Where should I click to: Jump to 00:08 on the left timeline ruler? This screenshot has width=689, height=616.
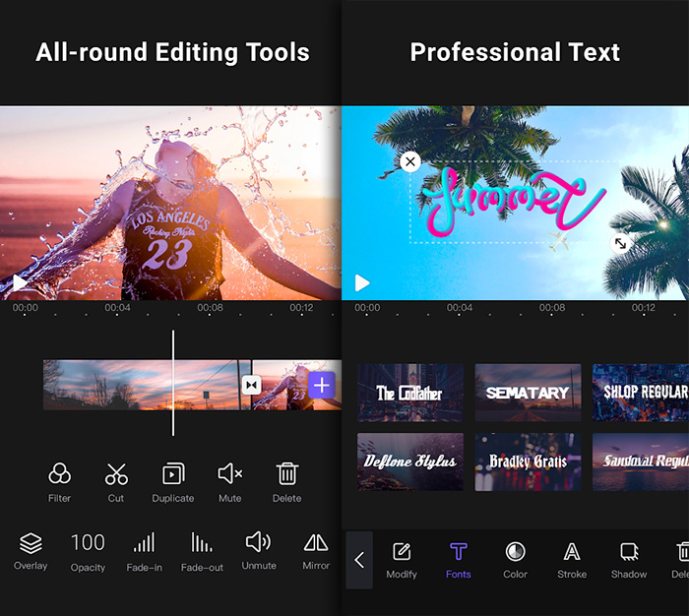coord(210,308)
